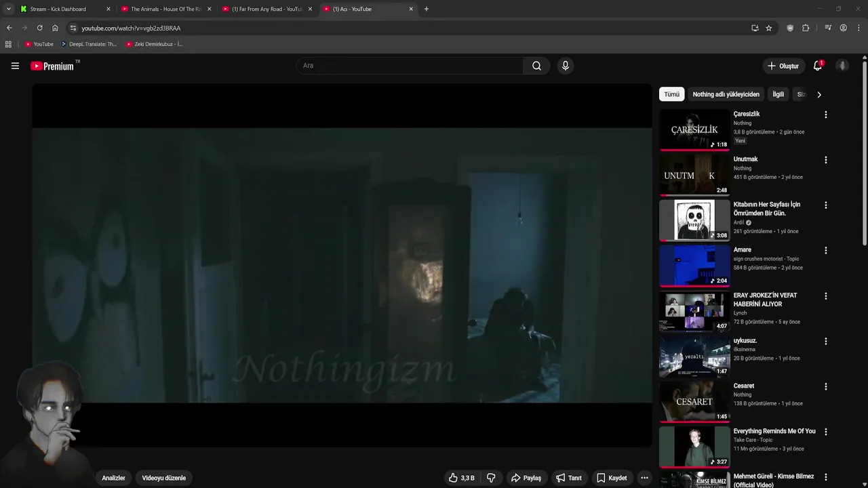
Task: Open the Unutmak video thumbnail
Action: coord(694,175)
